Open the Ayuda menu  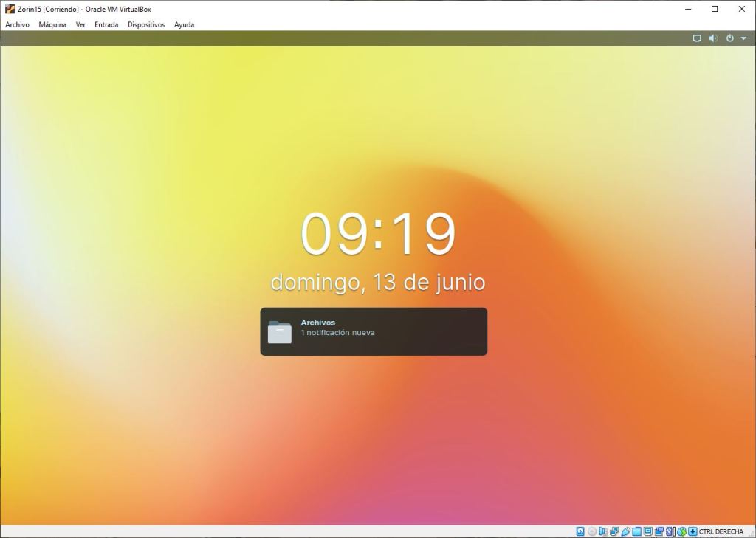184,24
